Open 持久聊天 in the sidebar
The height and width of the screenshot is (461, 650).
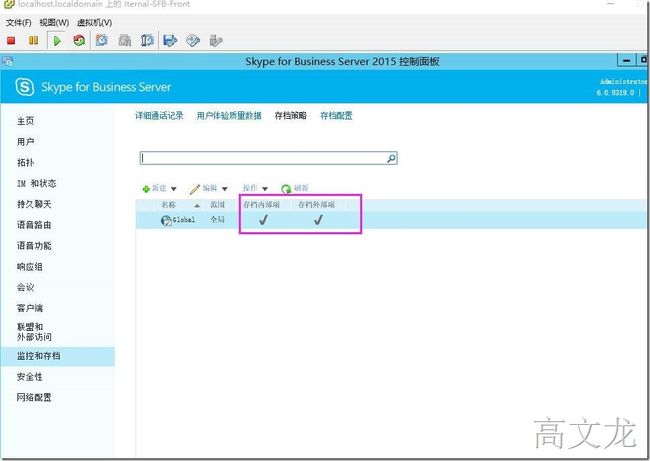pyautogui.click(x=34, y=204)
